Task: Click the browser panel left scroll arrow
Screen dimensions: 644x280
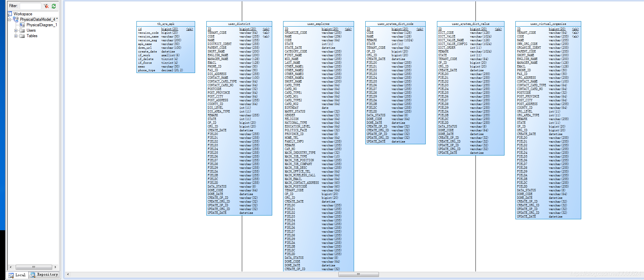Action: [x=11, y=267]
